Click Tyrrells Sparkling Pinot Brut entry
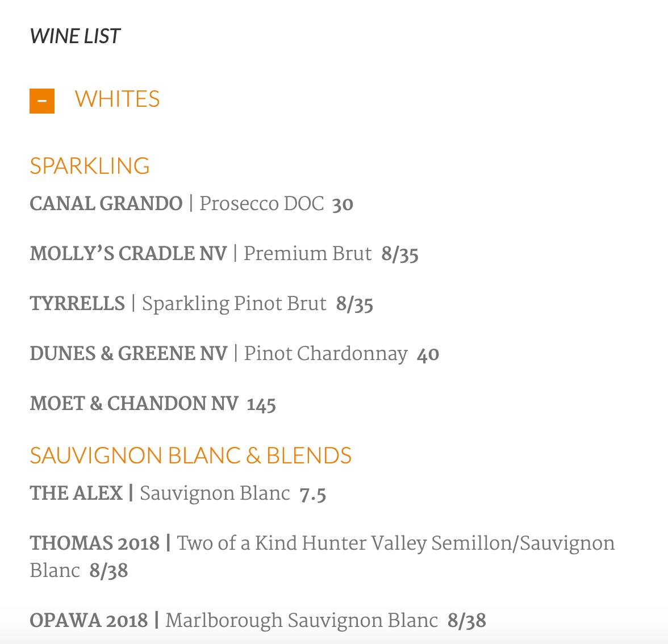The height and width of the screenshot is (644, 668). [x=202, y=304]
